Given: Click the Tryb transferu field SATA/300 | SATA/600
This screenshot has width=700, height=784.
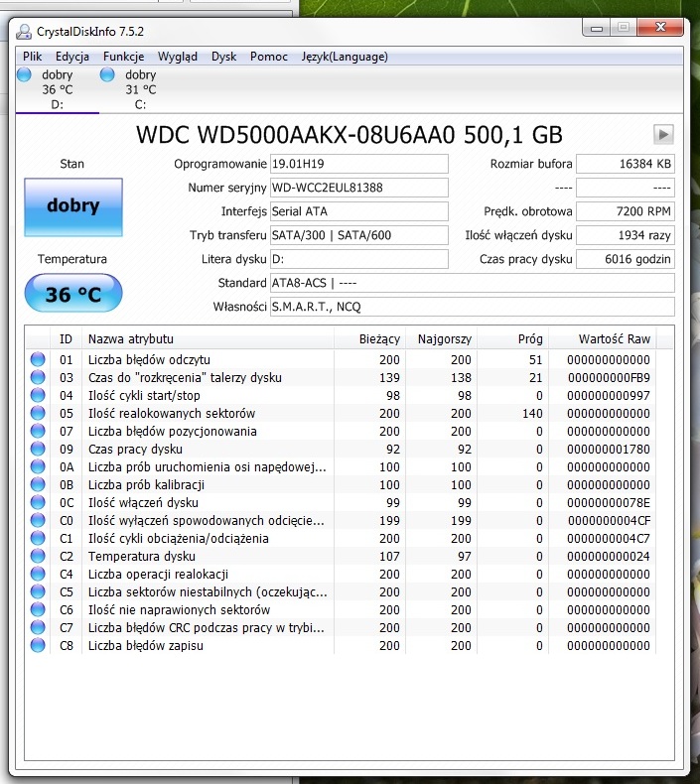Looking at the screenshot, I should tap(359, 235).
